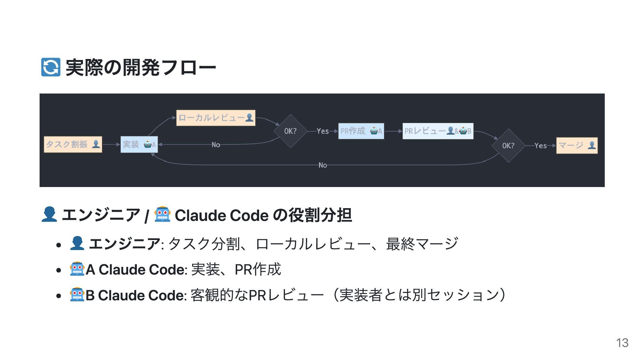This screenshot has height=362, width=644.
Task: Click the person icon in the エンジニア bullet
Action: coord(77,243)
